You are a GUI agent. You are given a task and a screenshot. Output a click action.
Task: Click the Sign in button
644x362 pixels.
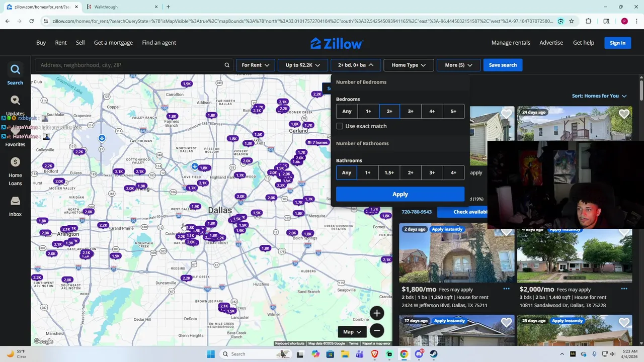(617, 43)
